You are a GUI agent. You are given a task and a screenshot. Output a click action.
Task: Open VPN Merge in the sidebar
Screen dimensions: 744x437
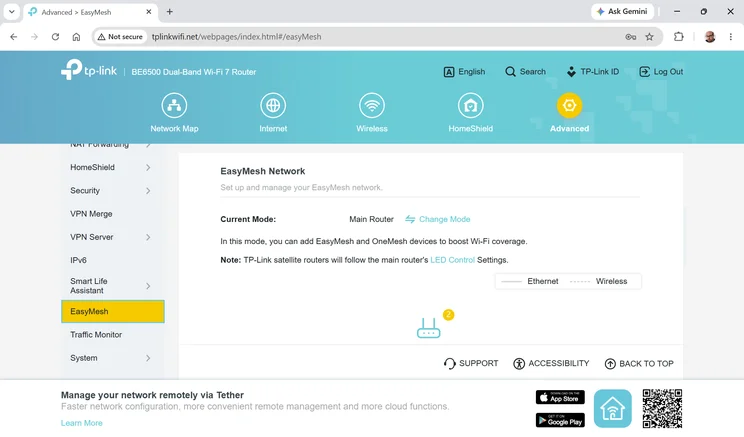91,214
